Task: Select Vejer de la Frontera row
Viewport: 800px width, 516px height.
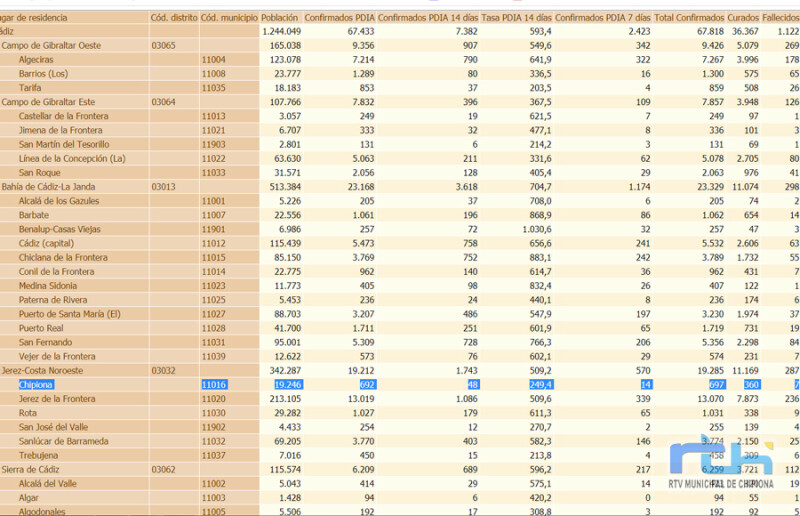Action: click(x=400, y=356)
